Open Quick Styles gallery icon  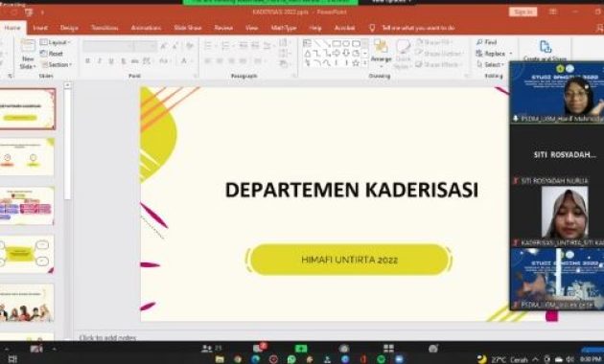[403, 47]
